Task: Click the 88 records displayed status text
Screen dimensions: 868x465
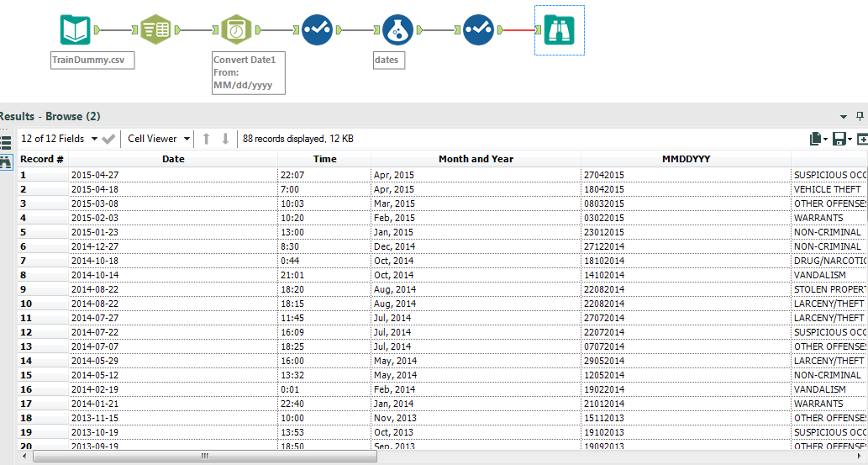Action: [x=297, y=139]
